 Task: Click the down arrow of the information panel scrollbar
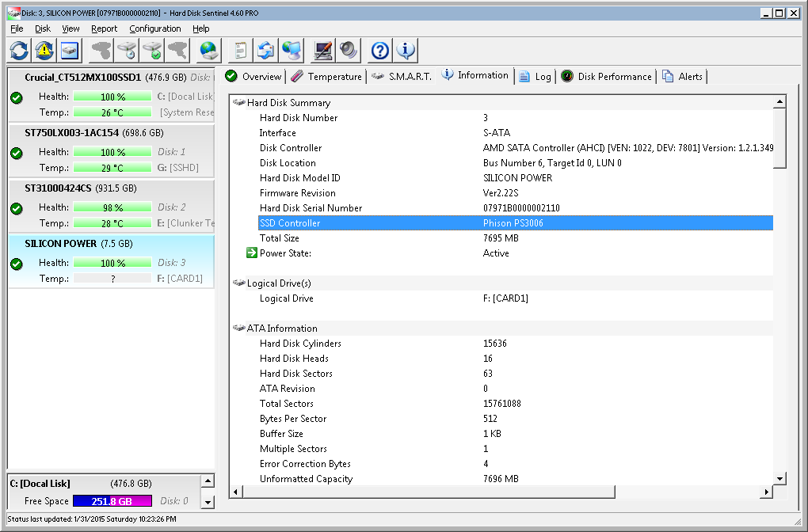[x=779, y=478]
